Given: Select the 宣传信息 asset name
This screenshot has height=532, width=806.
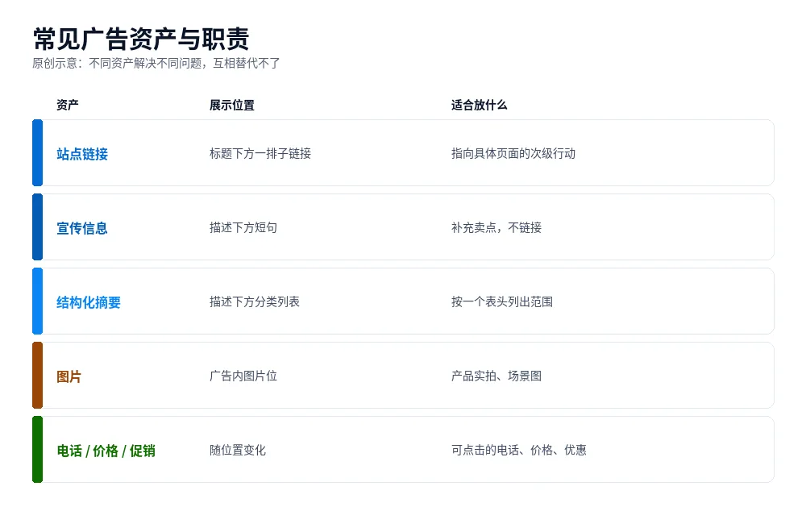Looking at the screenshot, I should (x=82, y=227).
